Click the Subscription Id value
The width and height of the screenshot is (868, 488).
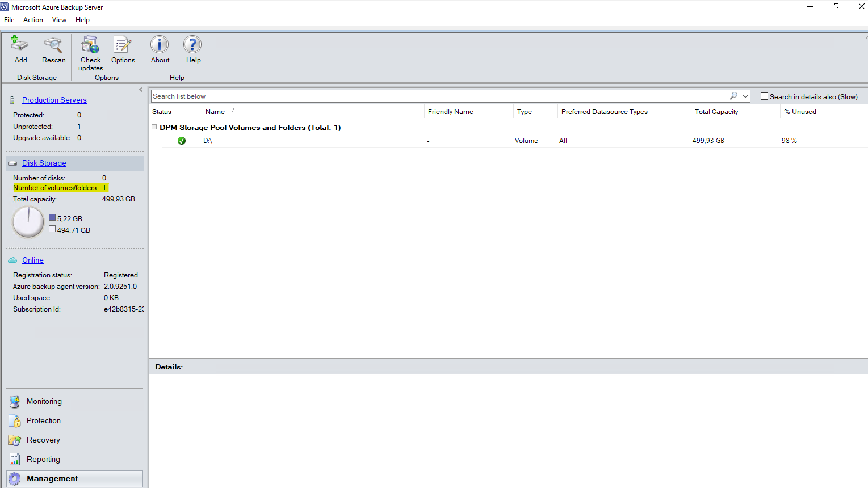pos(124,309)
